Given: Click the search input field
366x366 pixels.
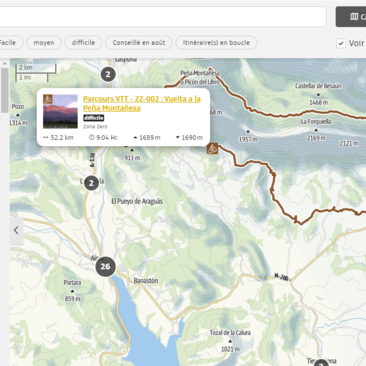Looking at the screenshot, I should point(163,16).
